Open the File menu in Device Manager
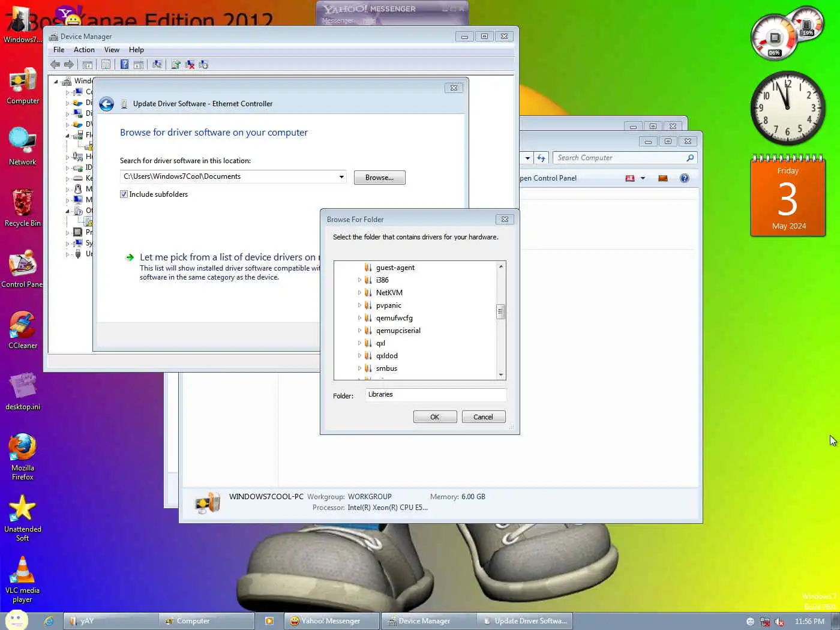 [x=59, y=50]
